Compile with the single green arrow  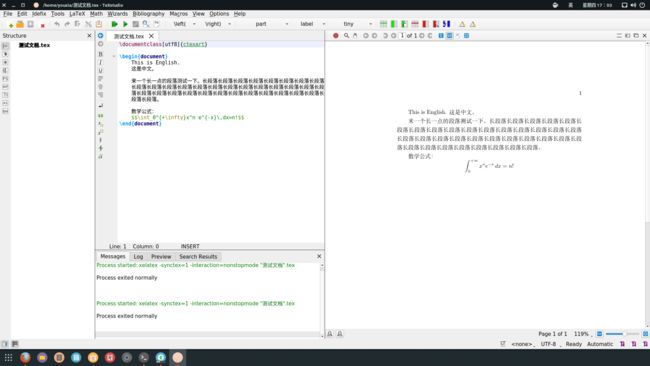pos(125,24)
